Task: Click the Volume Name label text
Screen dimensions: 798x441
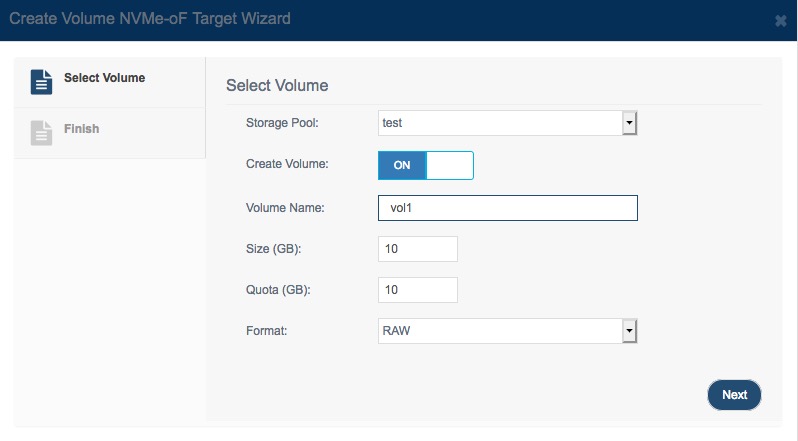Action: 285,208
